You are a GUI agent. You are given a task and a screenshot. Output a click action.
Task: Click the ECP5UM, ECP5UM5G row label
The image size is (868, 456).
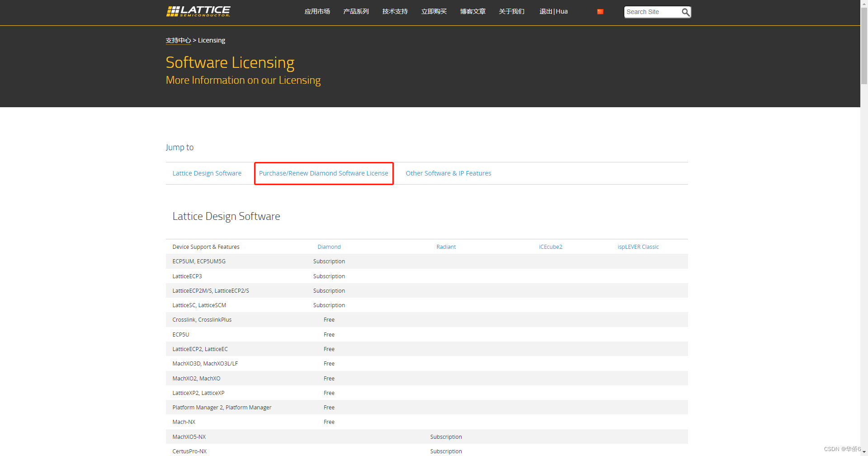point(199,261)
